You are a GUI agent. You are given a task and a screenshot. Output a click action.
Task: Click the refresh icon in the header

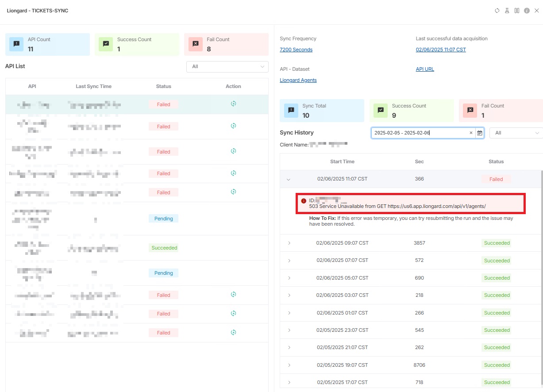(497, 11)
